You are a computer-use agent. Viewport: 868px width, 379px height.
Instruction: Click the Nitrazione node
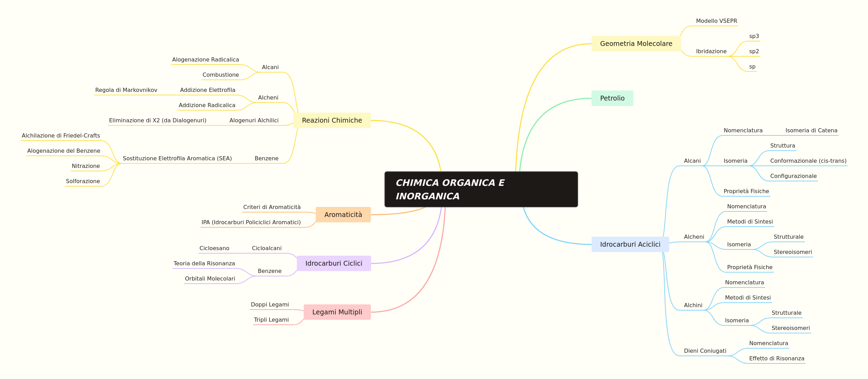[x=86, y=166]
